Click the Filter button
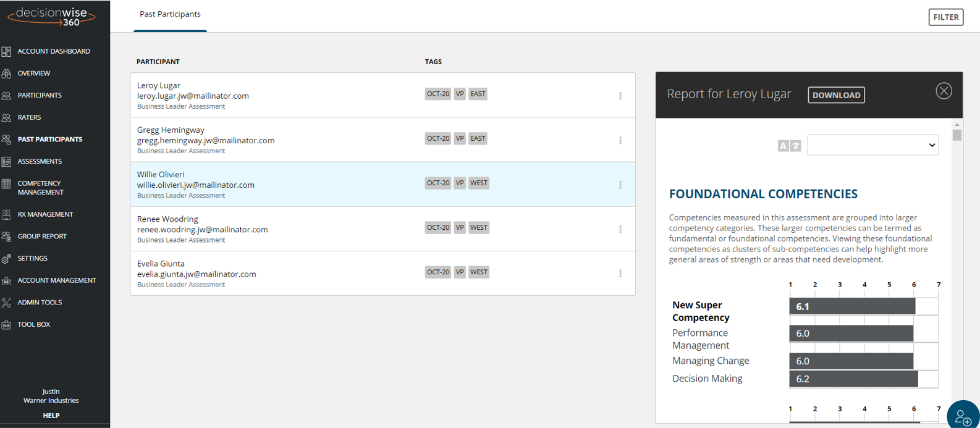 point(945,17)
